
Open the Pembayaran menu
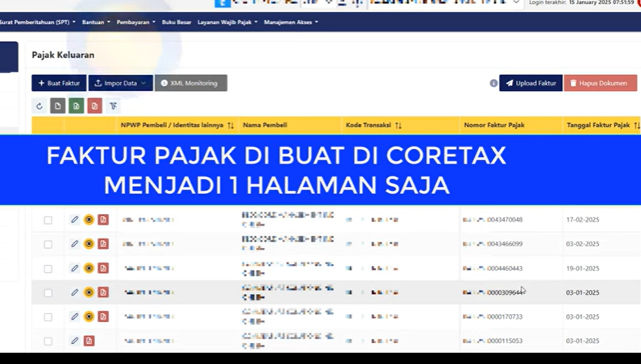click(135, 22)
